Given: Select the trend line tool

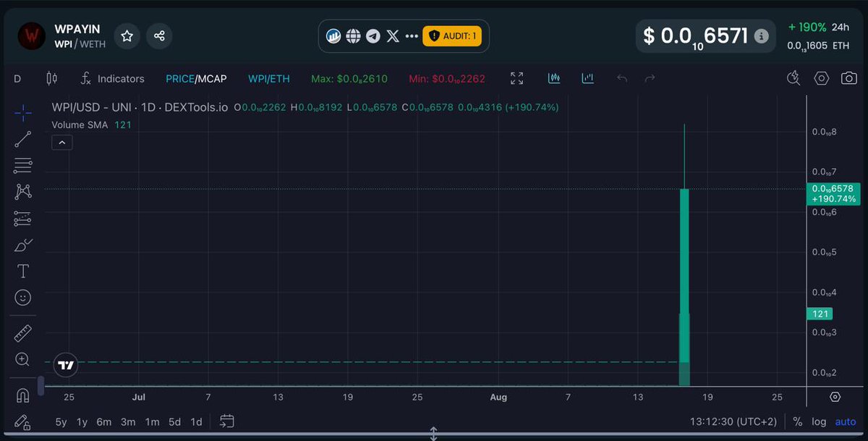Looking at the screenshot, I should 22,139.
